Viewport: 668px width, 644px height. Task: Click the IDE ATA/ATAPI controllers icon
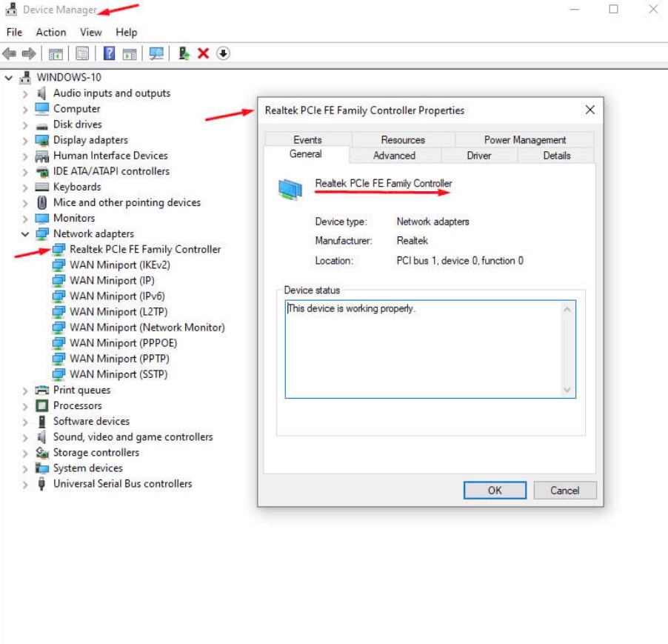(x=42, y=172)
